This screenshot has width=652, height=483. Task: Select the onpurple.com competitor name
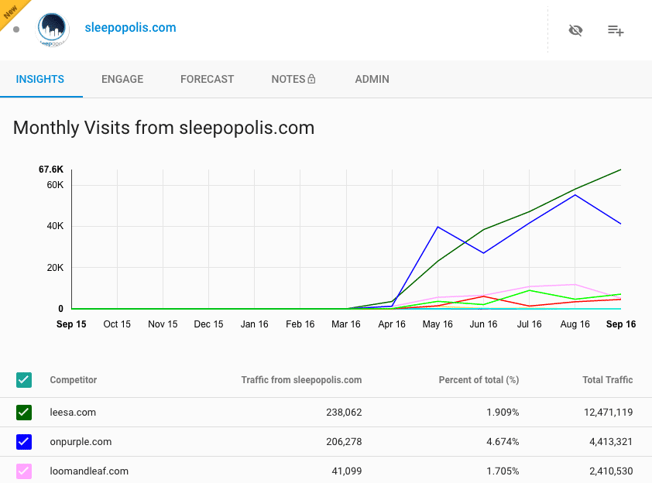[81, 442]
